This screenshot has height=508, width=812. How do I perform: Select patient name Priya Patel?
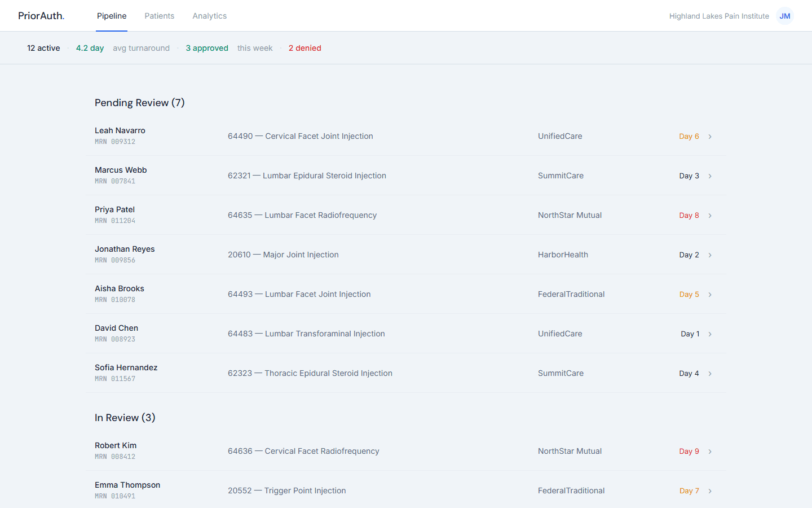pos(114,209)
